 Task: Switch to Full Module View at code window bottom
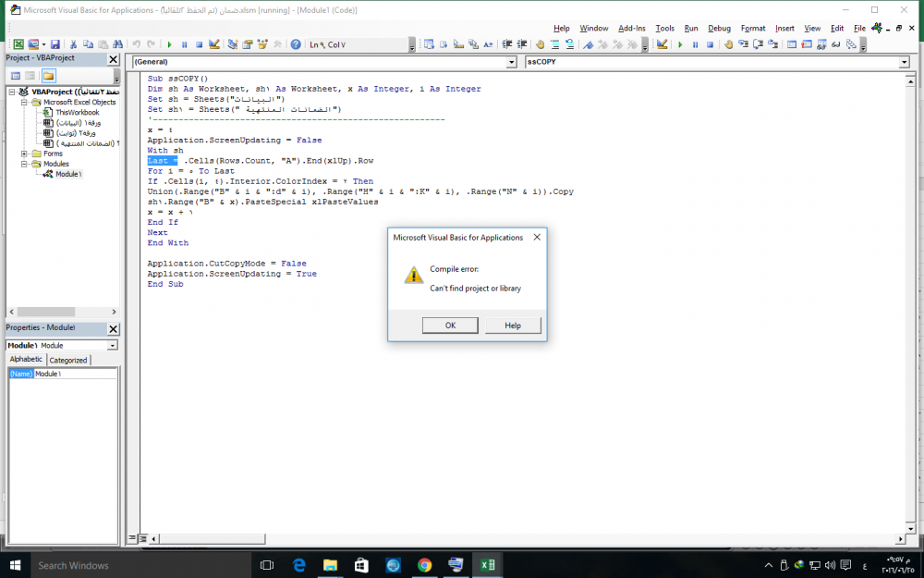142,538
